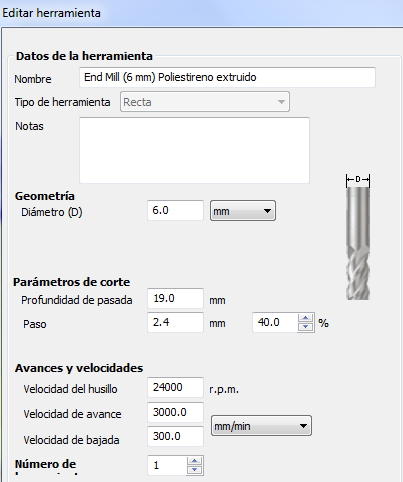Decrease the Paso percentage with down arrow

tap(306, 327)
